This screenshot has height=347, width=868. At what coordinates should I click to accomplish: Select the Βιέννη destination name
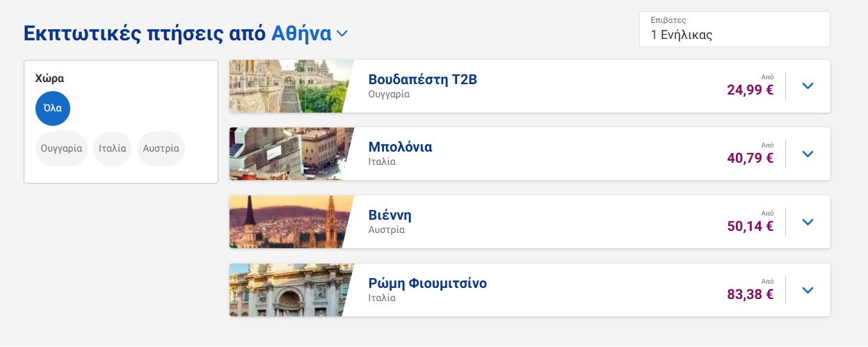pyautogui.click(x=389, y=216)
